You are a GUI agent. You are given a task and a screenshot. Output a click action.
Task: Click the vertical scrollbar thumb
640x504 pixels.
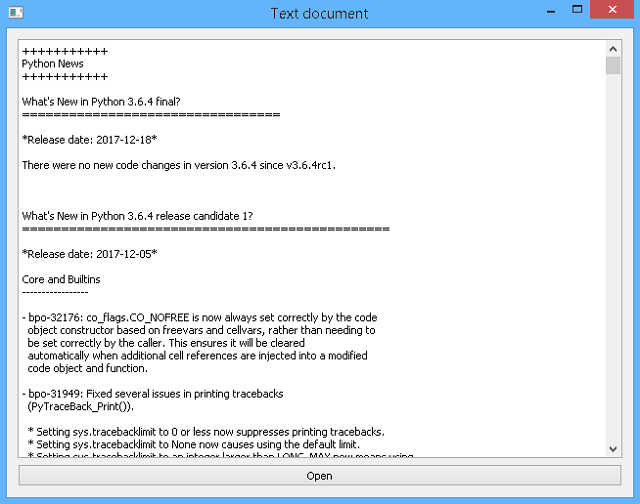613,65
